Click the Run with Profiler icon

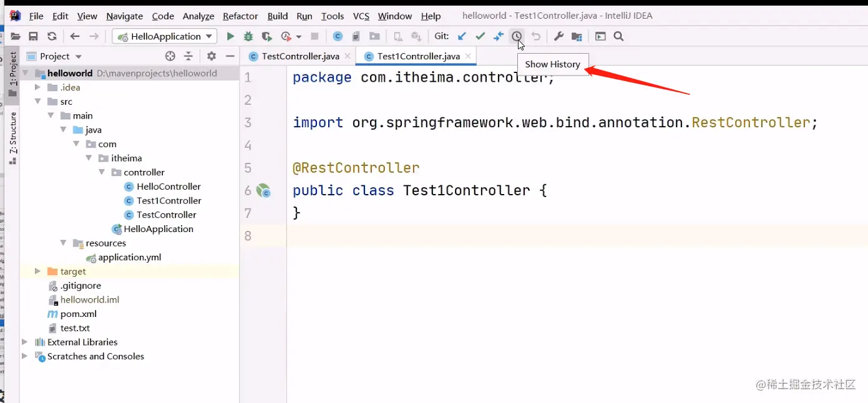286,37
